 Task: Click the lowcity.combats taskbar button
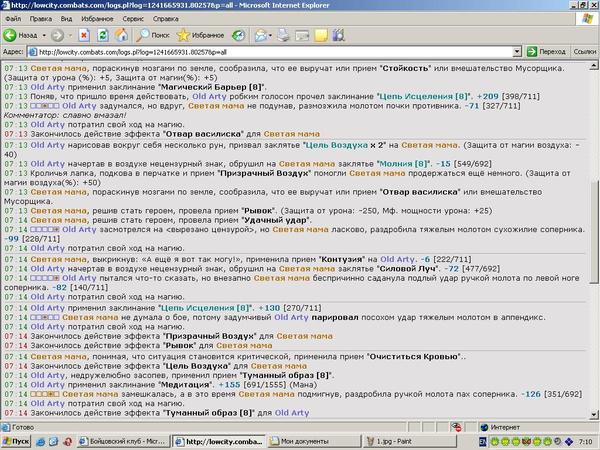(x=218, y=442)
